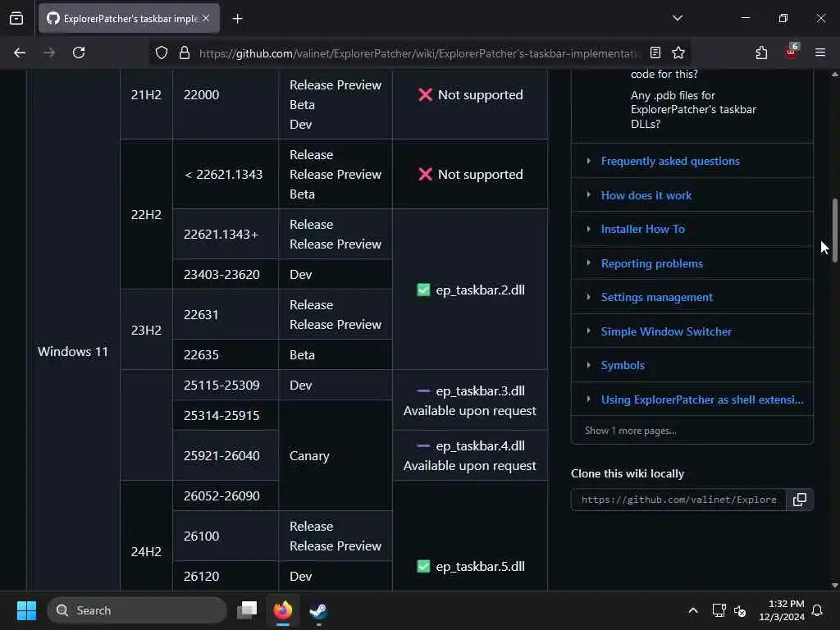Click the Canary channel cell

(336, 455)
